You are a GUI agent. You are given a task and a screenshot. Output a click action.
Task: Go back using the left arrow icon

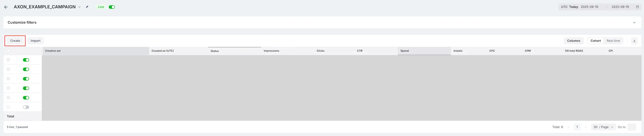6,7
